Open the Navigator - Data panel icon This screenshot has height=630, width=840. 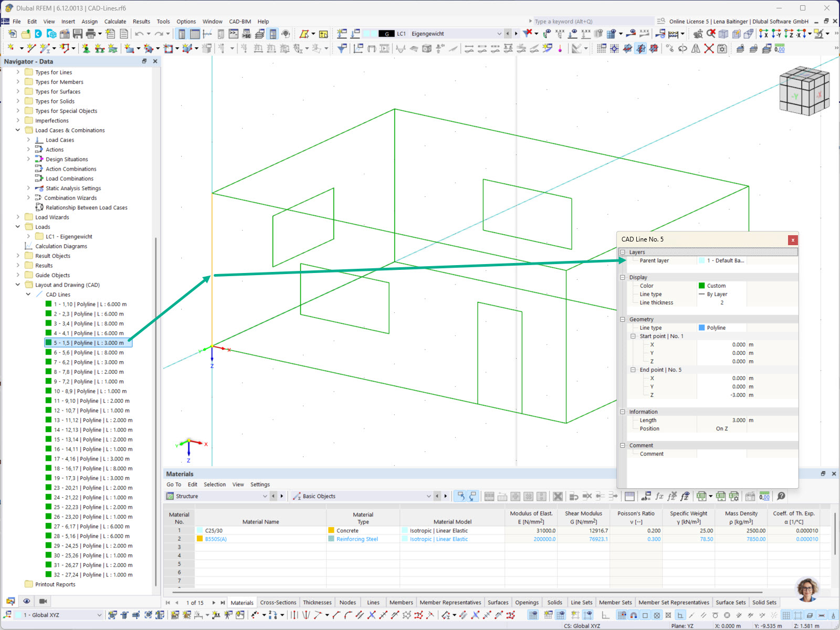9,601
